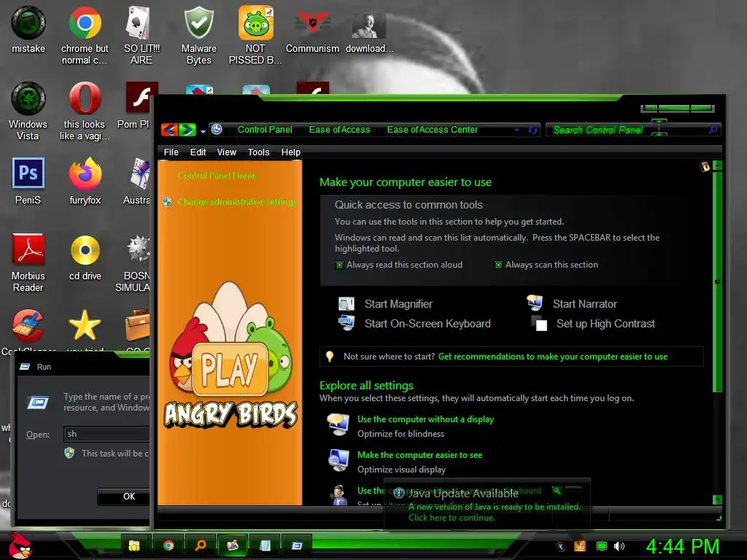Go forward with the green forward arrow
The image size is (747, 560).
coord(187,130)
